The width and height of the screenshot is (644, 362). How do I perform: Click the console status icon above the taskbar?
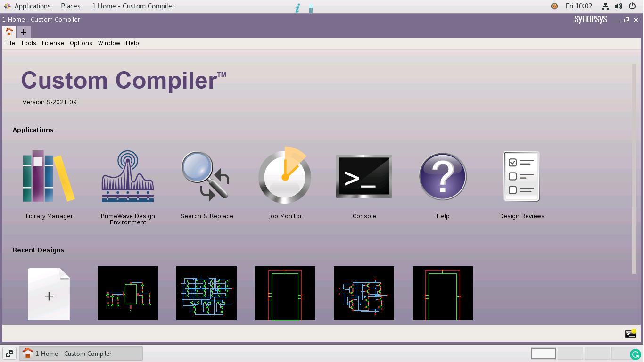coord(630,333)
